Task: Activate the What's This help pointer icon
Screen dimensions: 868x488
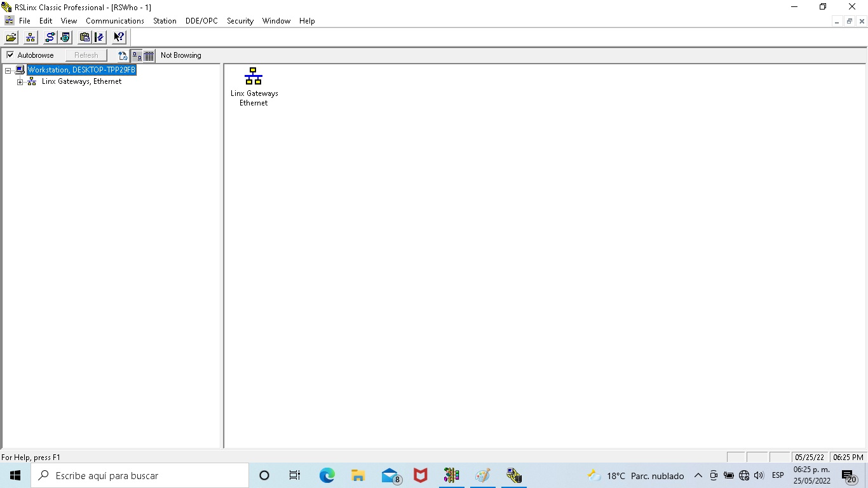Action: click(119, 37)
